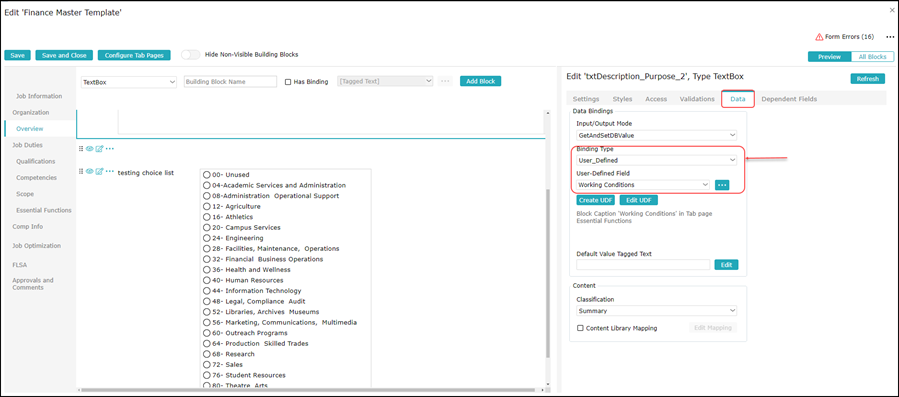
Task: Open the Access tab
Action: [656, 99]
